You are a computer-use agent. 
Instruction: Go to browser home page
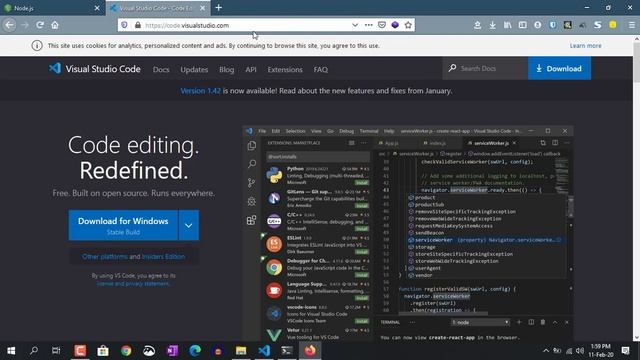(x=55, y=25)
